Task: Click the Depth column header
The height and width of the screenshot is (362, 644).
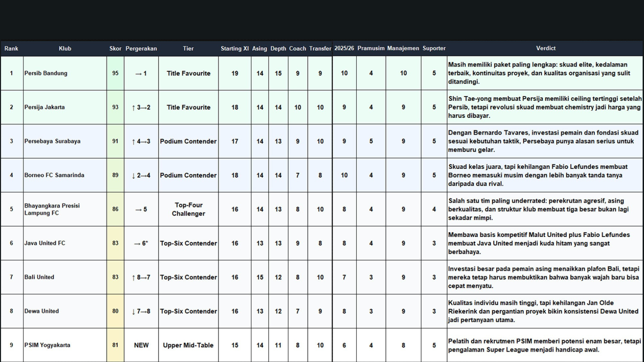Action: tap(278, 49)
